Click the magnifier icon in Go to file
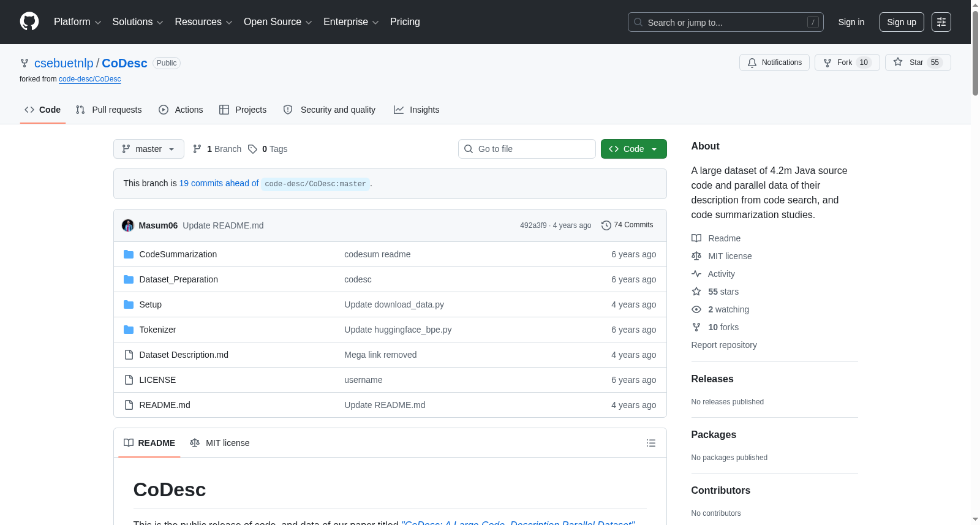The image size is (980, 525). point(469,149)
